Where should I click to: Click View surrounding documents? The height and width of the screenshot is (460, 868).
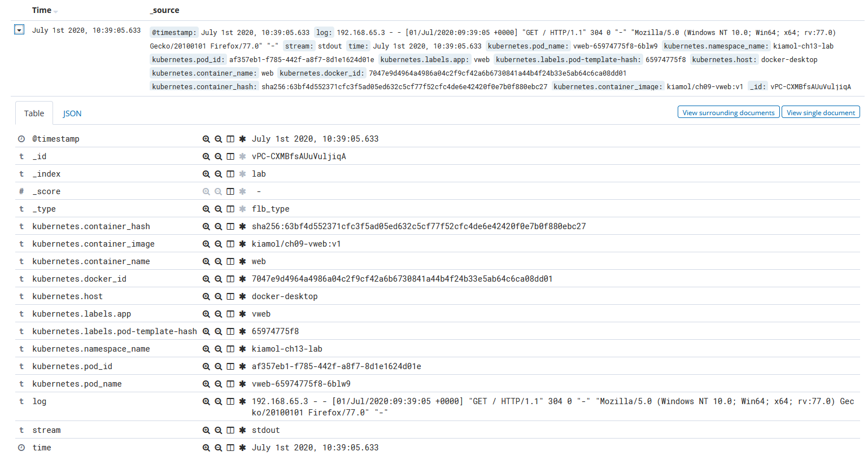[x=729, y=112]
